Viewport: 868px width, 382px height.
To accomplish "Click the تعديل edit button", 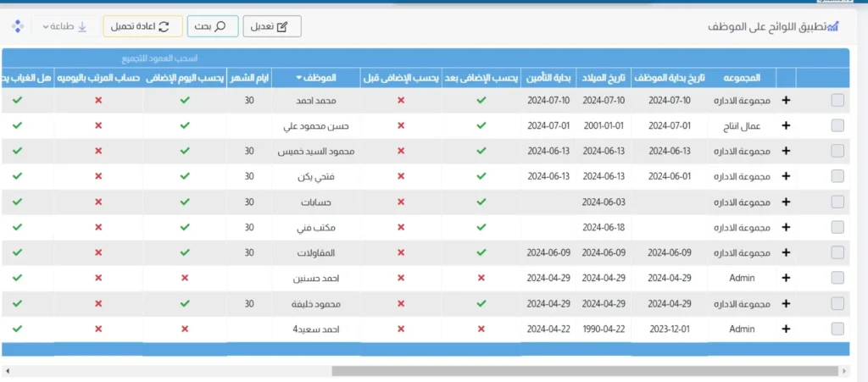I will click(x=272, y=26).
